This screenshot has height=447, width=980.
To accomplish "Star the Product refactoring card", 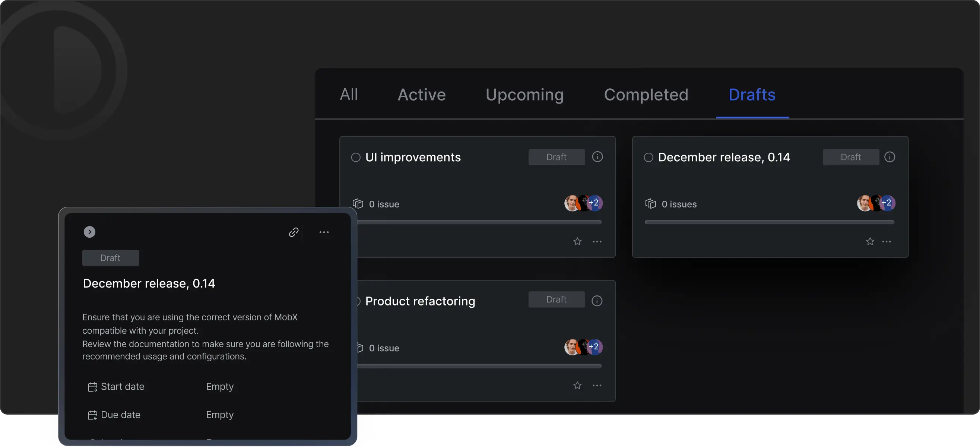I will [577, 386].
